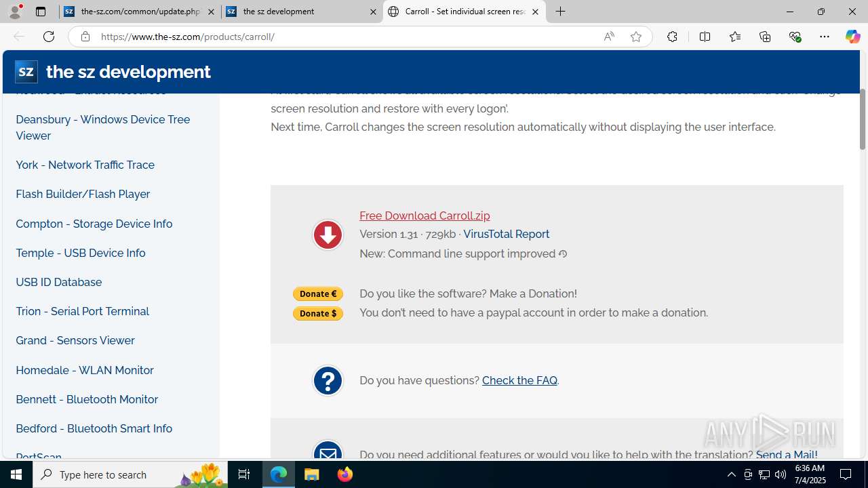Open York - Network Traffic Trace

[85, 165]
